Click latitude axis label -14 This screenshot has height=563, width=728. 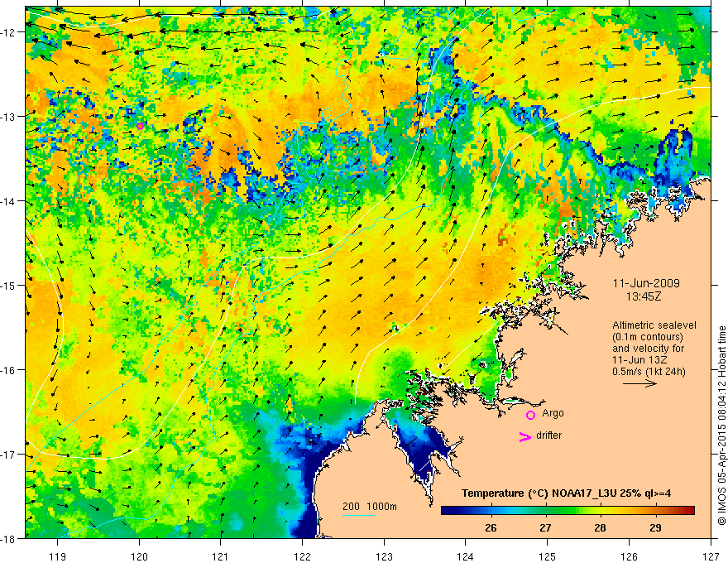coord(9,201)
